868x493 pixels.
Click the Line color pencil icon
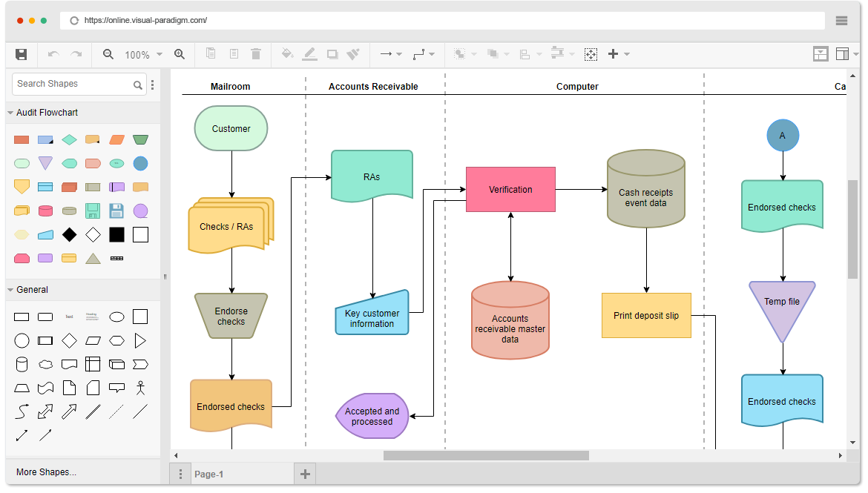[309, 53]
